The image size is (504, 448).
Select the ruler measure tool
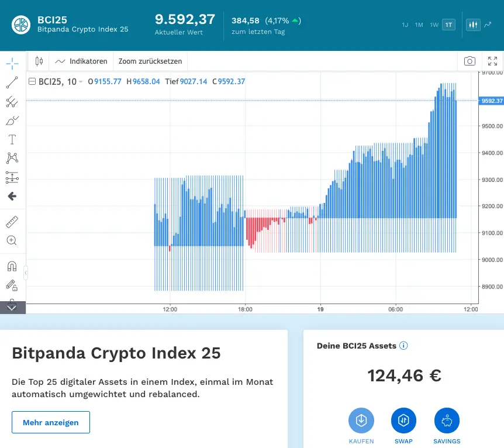pos(12,222)
